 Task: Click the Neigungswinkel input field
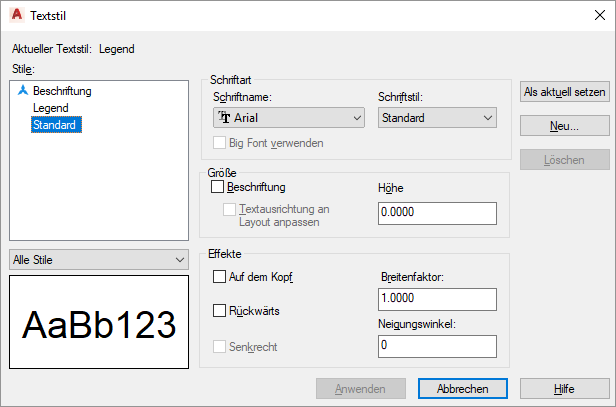pos(437,346)
